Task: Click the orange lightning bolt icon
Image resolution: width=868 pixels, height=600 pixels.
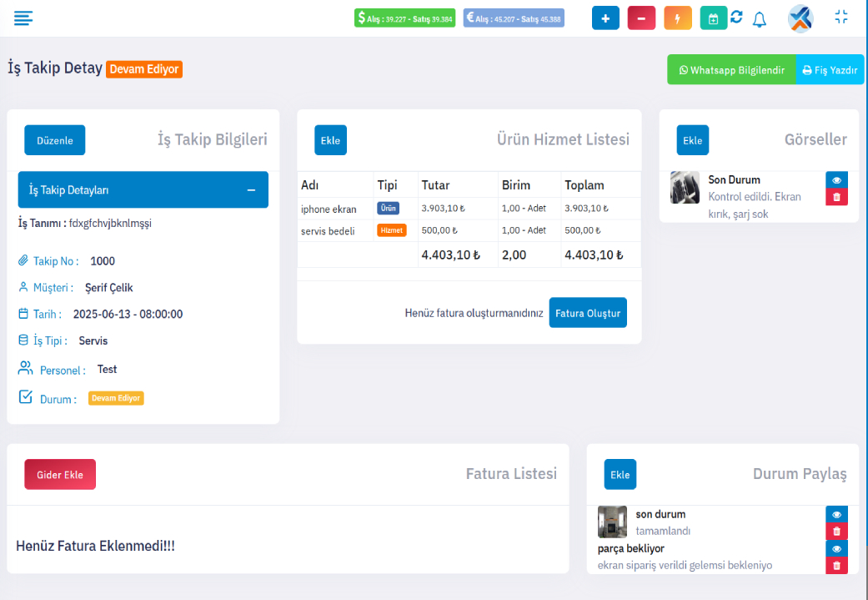Action: tap(677, 18)
